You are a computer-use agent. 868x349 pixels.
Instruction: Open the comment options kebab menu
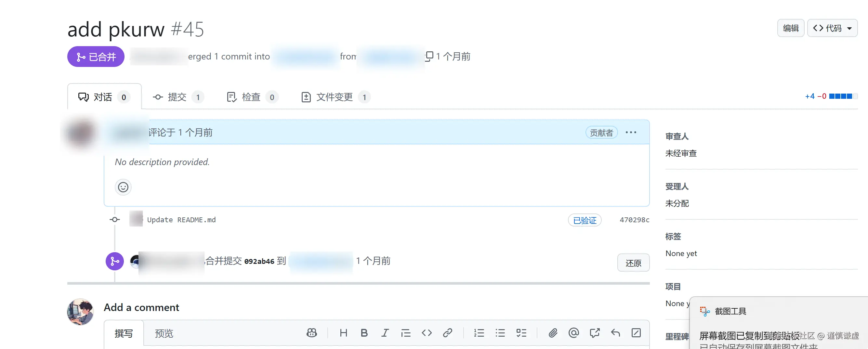tap(630, 132)
